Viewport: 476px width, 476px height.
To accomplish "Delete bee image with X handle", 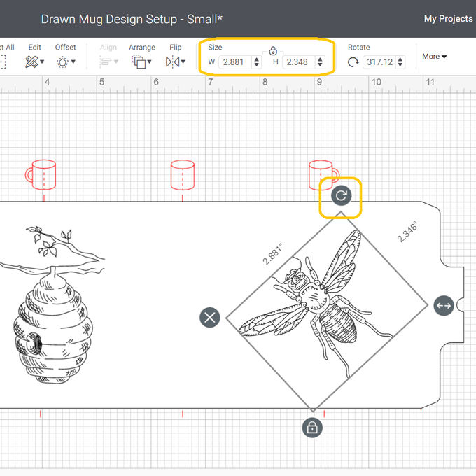I will [x=210, y=317].
